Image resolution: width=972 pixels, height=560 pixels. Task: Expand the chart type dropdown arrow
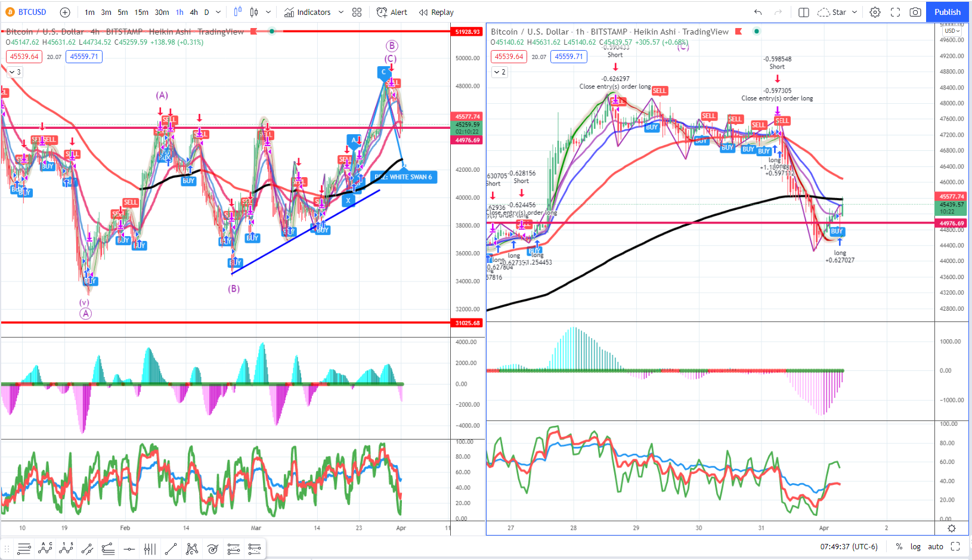click(268, 12)
